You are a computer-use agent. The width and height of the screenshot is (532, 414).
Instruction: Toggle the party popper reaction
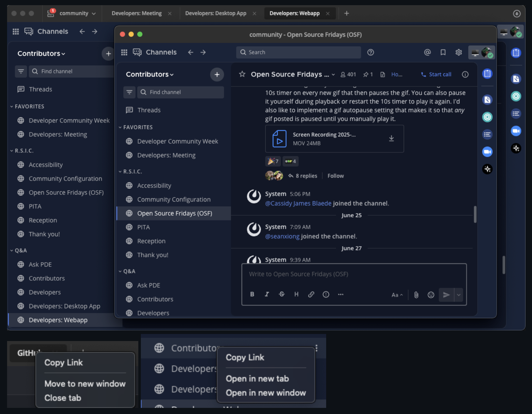click(x=273, y=161)
